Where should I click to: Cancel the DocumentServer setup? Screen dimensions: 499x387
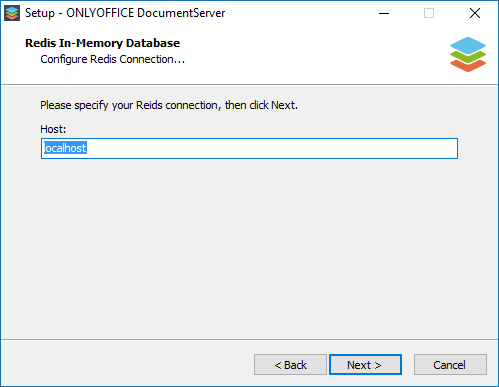pyautogui.click(x=450, y=365)
